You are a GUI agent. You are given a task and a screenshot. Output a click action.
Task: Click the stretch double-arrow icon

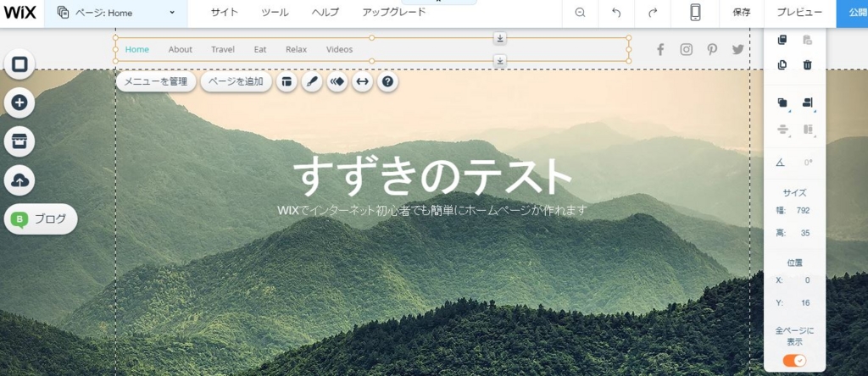tap(362, 81)
